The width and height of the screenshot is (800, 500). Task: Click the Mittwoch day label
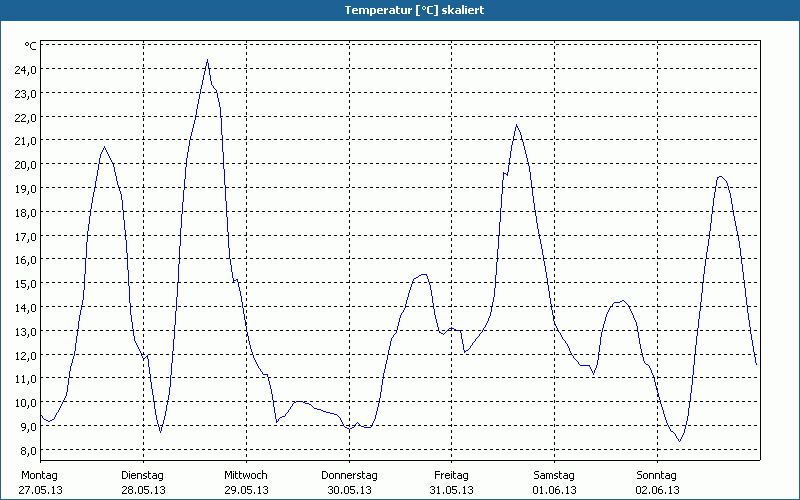tap(245, 475)
